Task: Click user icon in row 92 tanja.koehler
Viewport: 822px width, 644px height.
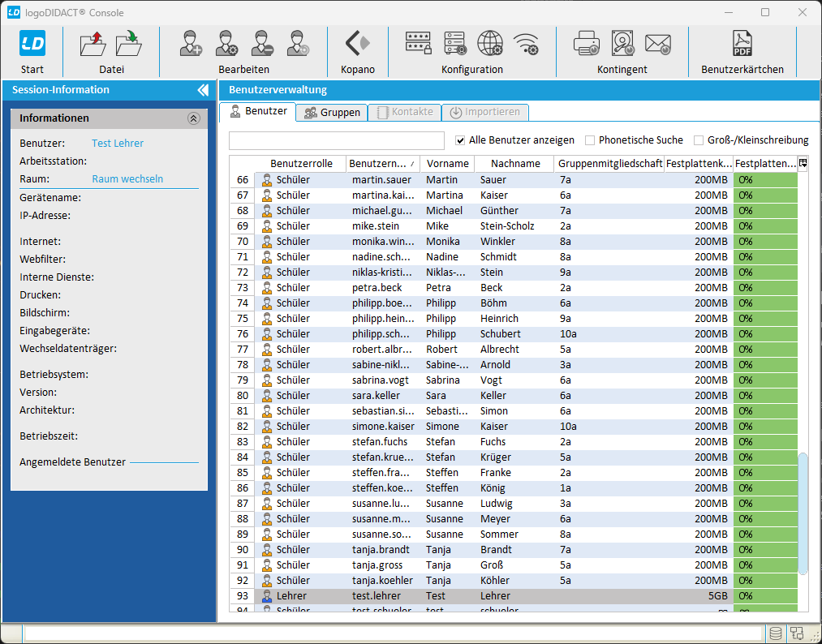Action: (x=267, y=581)
